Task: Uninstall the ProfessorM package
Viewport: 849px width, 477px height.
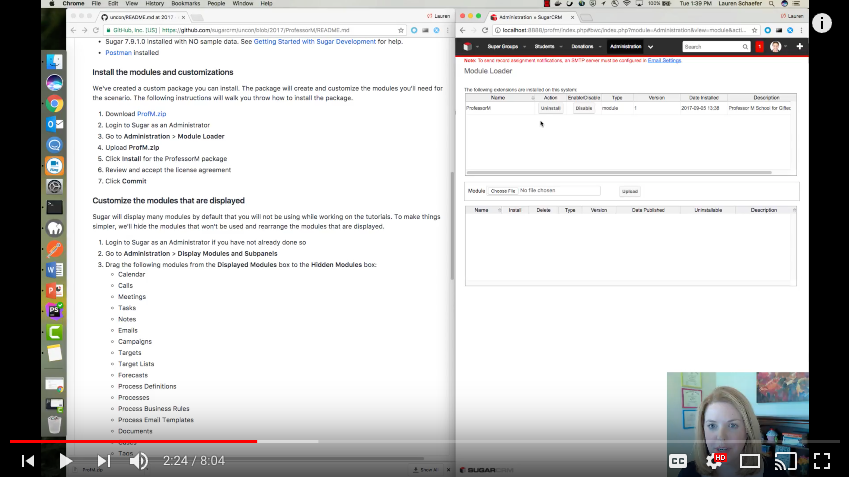Action: pyautogui.click(x=550, y=108)
